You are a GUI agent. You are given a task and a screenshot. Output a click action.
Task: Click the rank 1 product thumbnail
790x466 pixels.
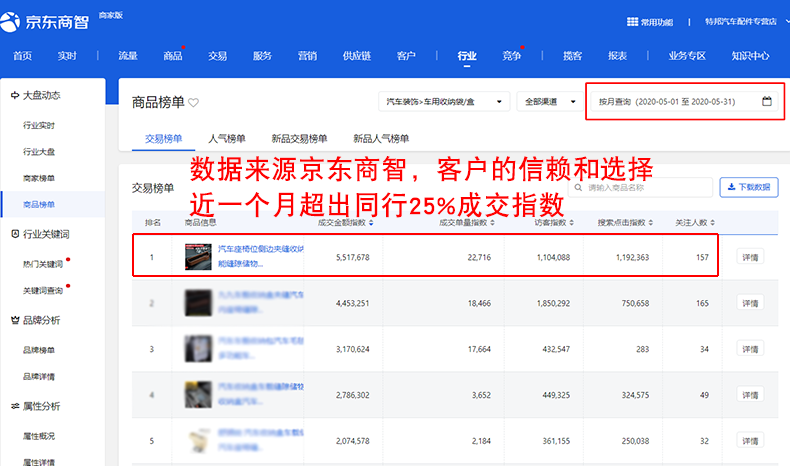pyautogui.click(x=198, y=257)
